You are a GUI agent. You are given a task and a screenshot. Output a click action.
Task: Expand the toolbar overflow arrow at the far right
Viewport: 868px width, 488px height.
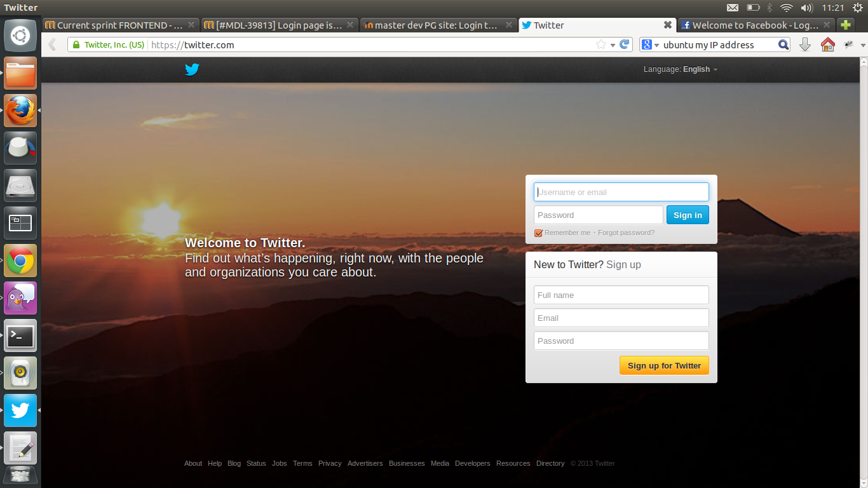click(x=863, y=45)
